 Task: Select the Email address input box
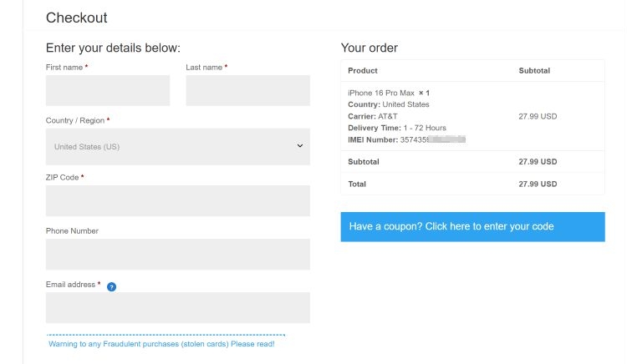coord(177,307)
